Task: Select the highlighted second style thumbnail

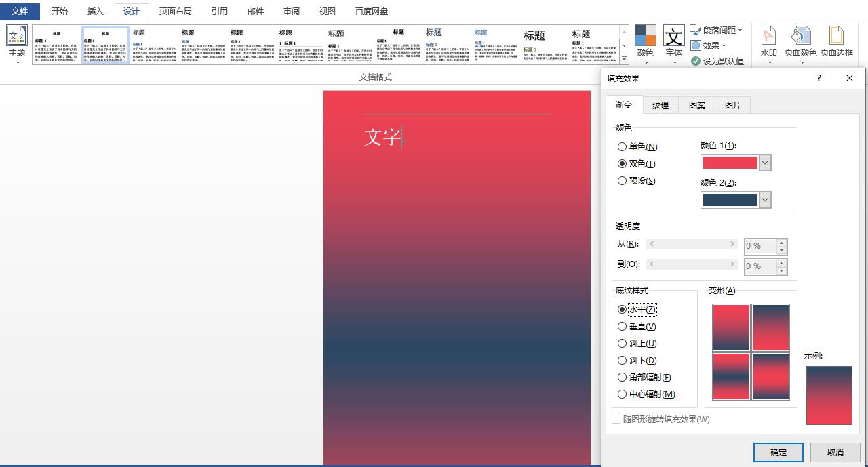Action: 106,45
